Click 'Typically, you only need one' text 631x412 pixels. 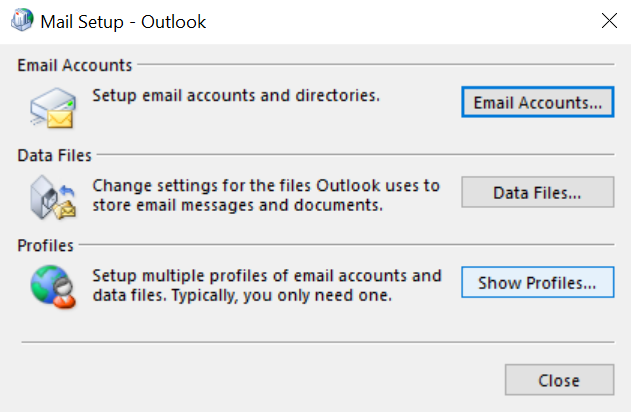(282, 296)
